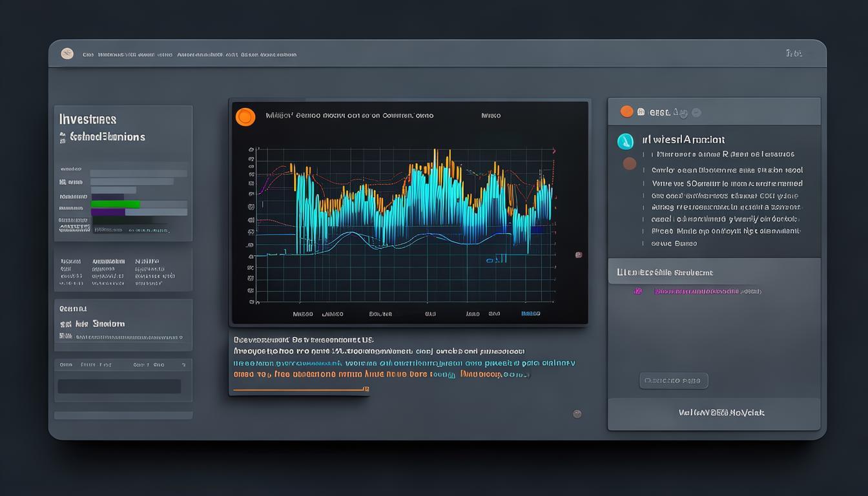
Task: Click the dark input field in the lower left panel
Action: (x=119, y=386)
